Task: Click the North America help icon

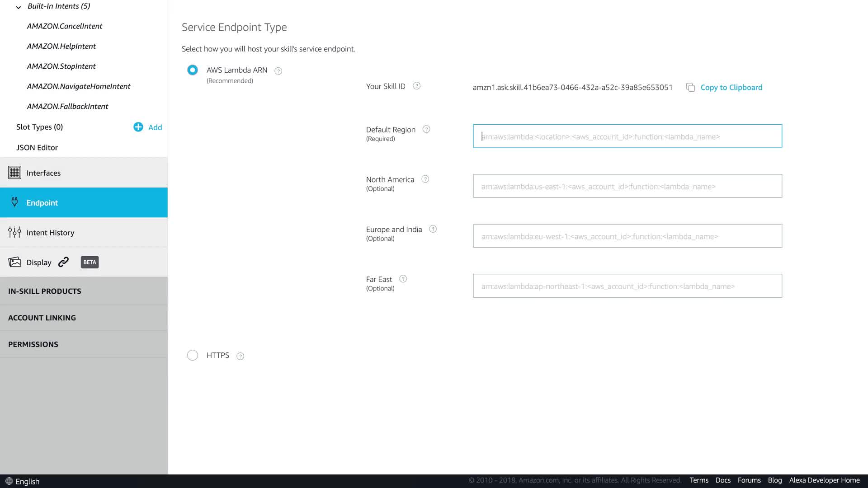Action: (425, 179)
